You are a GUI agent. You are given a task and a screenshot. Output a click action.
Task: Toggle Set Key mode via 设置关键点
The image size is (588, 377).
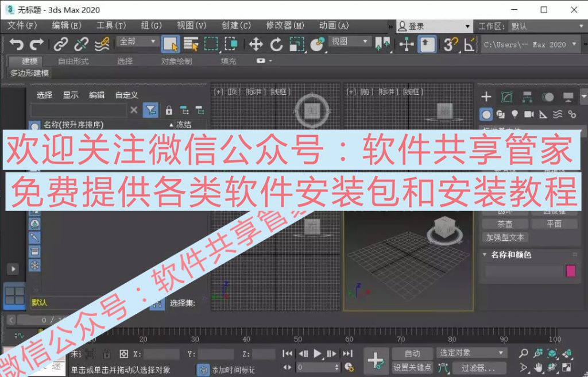(x=412, y=367)
